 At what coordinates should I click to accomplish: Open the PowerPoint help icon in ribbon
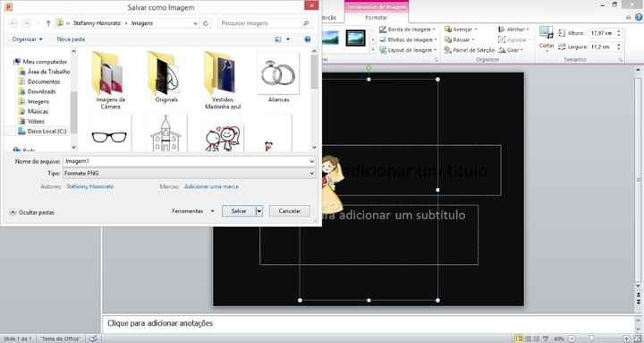639,17
